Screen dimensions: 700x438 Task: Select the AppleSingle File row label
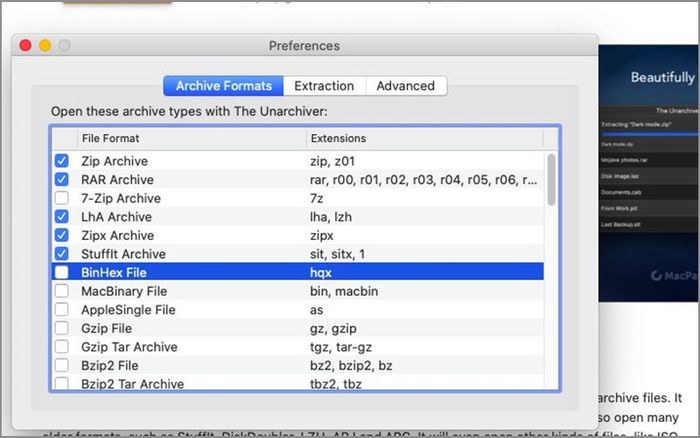128,310
